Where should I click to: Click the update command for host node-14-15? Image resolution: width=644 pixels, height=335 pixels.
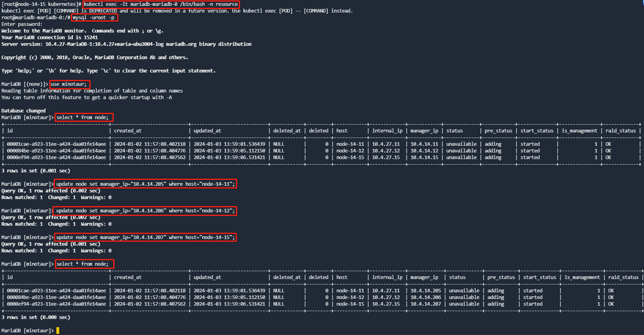(x=146, y=237)
